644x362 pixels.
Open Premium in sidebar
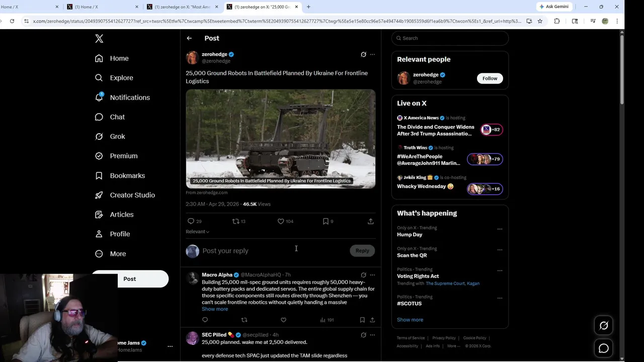(116, 156)
